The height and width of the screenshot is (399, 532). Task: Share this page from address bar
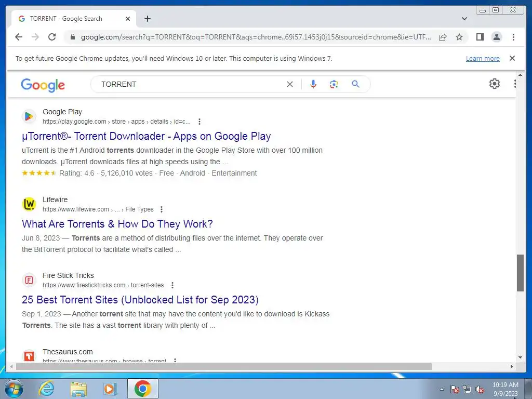point(443,37)
